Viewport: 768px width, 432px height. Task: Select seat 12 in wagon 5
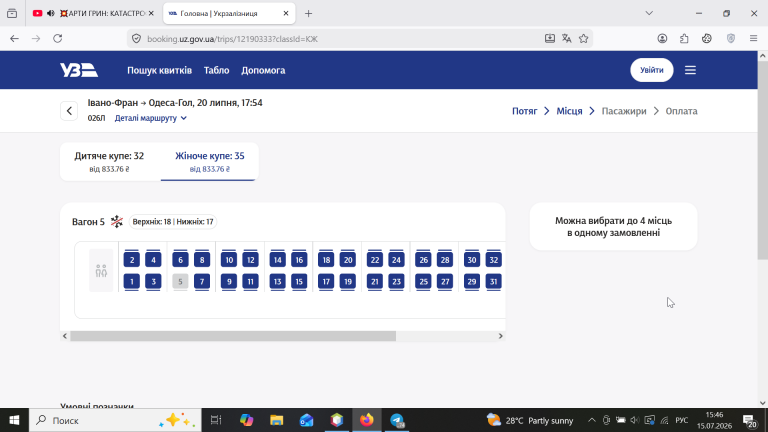point(250,260)
